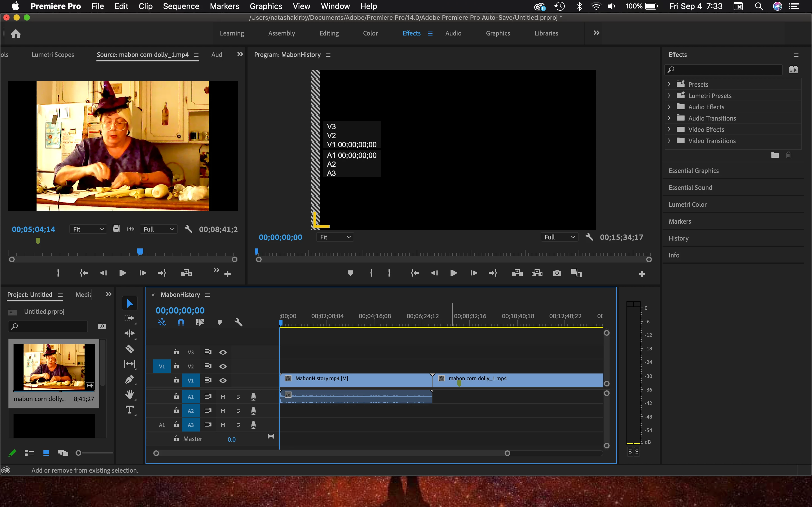Hide track V2 with eye icon
Screen dimensions: 812x507
[223, 366]
